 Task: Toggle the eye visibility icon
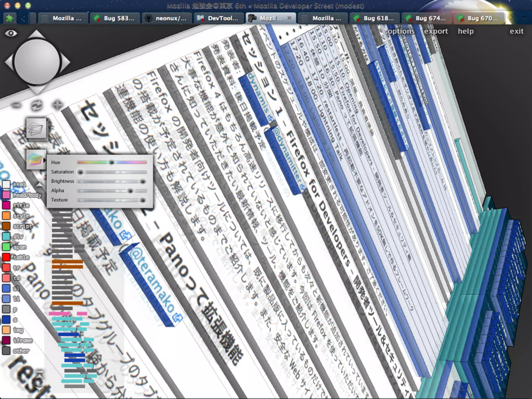(x=11, y=33)
